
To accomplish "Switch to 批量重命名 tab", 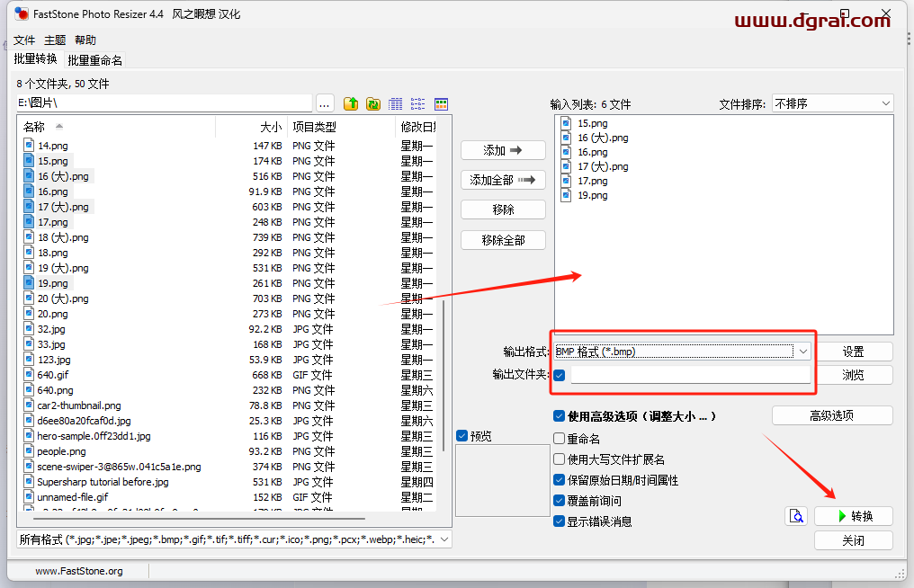I will coord(94,60).
